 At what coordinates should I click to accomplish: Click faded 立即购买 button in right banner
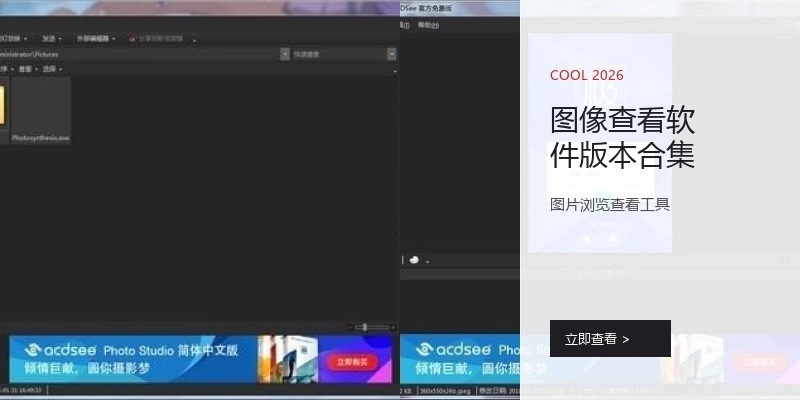759,362
